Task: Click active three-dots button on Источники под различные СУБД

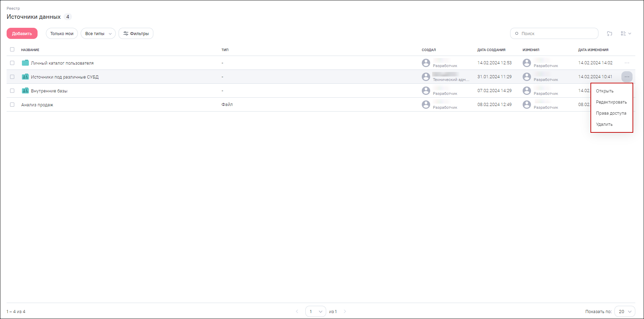Action: [x=627, y=77]
